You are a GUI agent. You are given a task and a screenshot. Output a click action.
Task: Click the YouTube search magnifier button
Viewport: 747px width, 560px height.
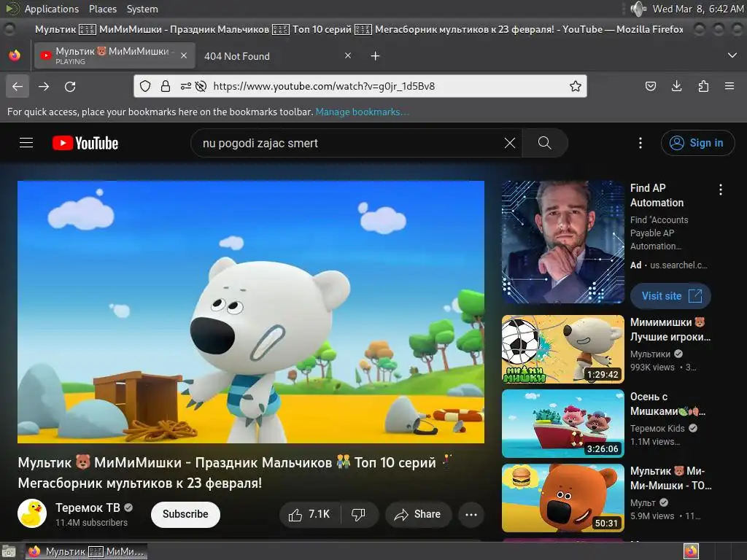[x=544, y=143]
